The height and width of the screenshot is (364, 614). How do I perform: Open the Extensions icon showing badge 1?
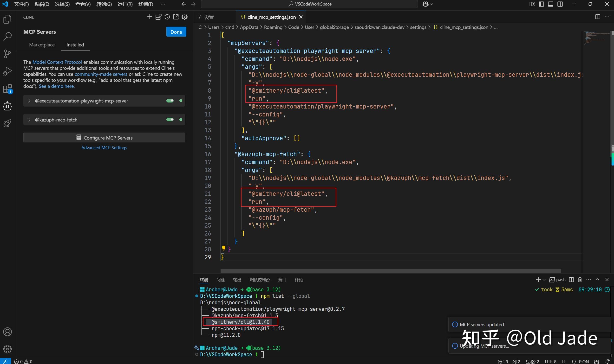tap(7, 89)
